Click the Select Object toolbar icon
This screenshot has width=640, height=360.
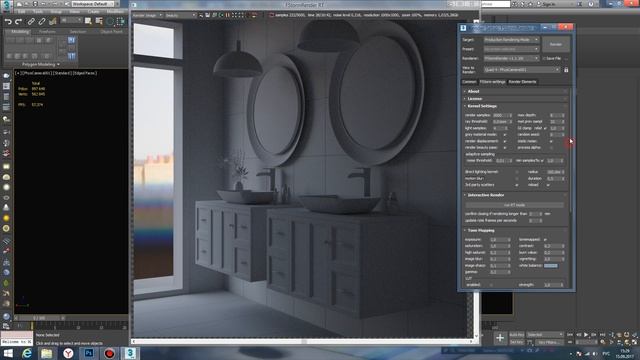point(88,21)
